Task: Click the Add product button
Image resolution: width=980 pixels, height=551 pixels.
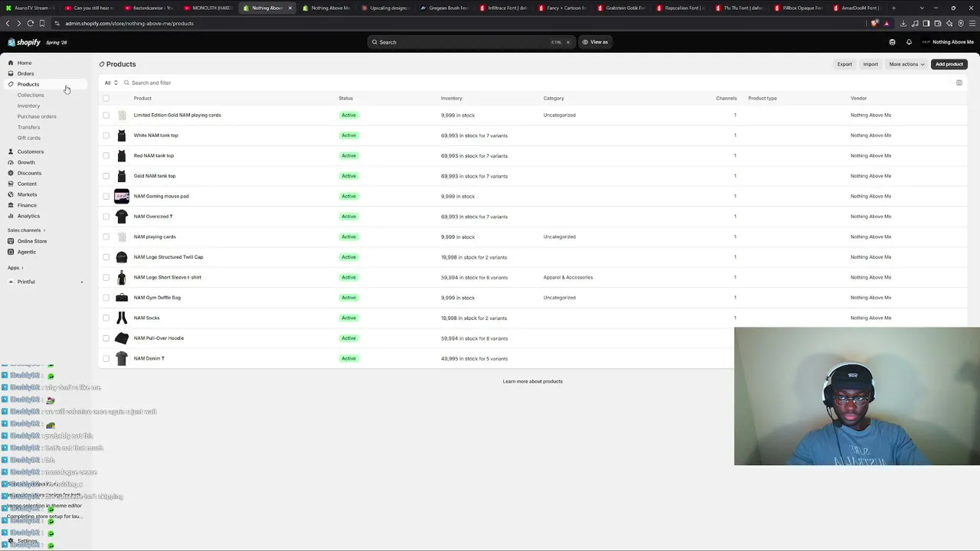Action: [949, 64]
